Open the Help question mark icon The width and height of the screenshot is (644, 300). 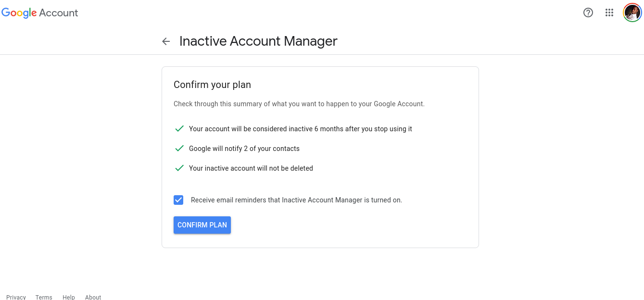coord(588,13)
